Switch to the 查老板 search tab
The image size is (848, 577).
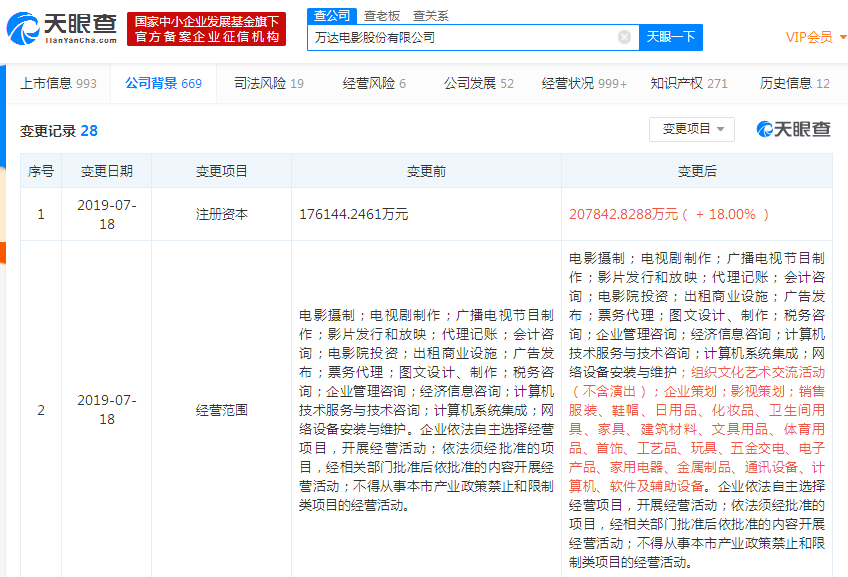[381, 15]
